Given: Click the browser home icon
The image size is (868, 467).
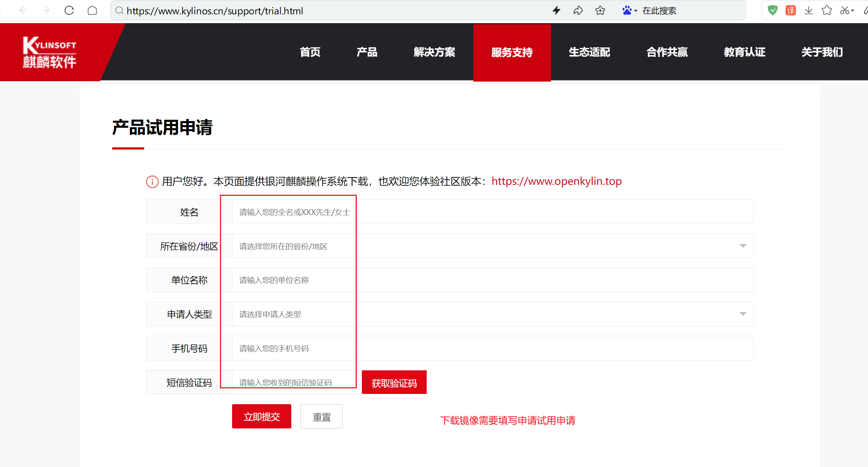Looking at the screenshot, I should pyautogui.click(x=92, y=10).
